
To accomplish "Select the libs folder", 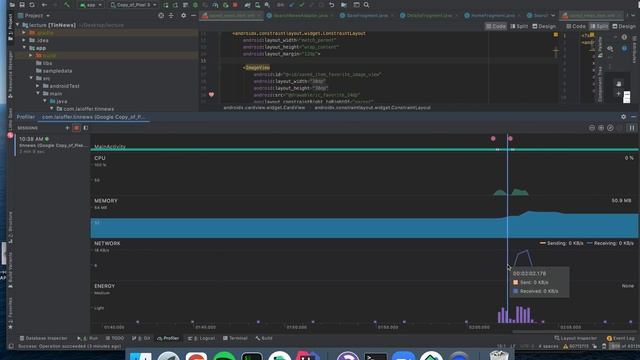I will point(44,63).
